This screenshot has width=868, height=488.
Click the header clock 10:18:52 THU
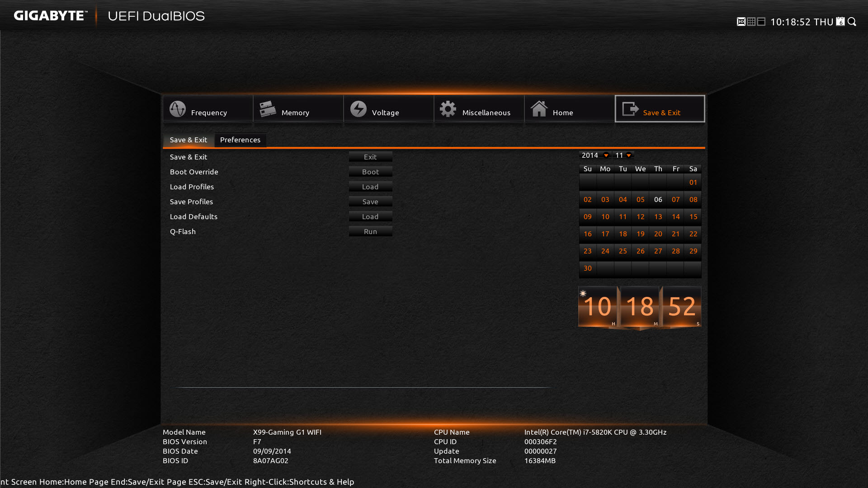point(802,22)
